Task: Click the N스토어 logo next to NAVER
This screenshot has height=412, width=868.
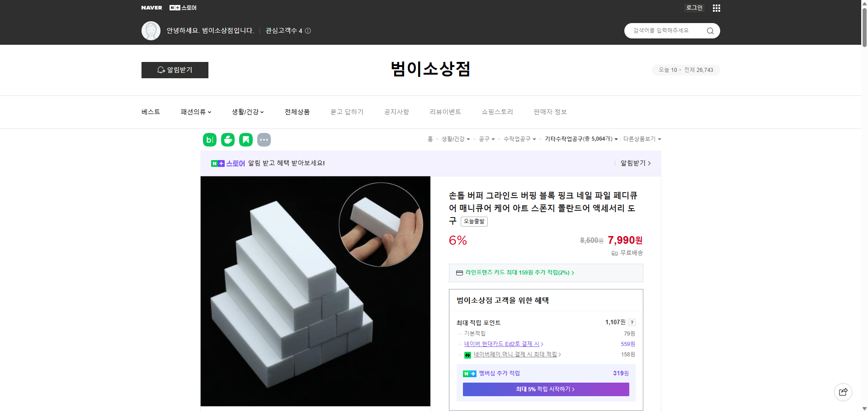Action: pyautogui.click(x=183, y=8)
